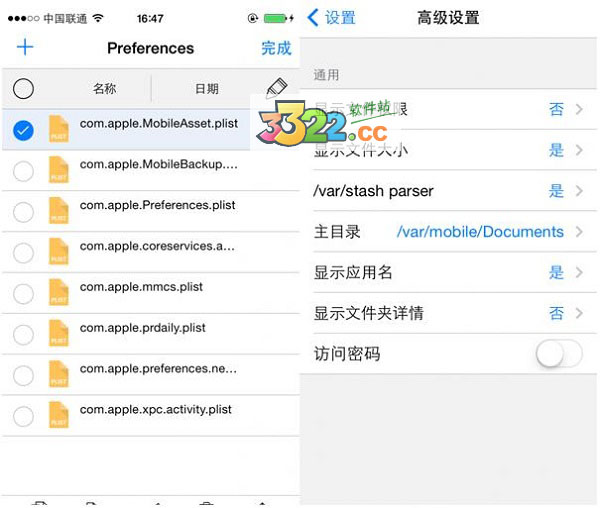
Task: Select com.apple.Preferences.plist file name
Action: tap(157, 205)
